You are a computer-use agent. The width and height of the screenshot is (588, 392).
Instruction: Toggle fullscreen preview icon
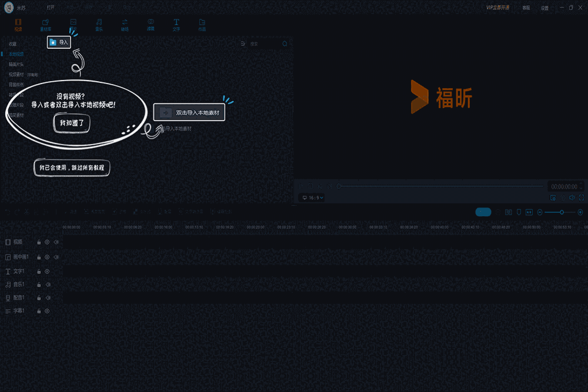pyautogui.click(x=582, y=197)
